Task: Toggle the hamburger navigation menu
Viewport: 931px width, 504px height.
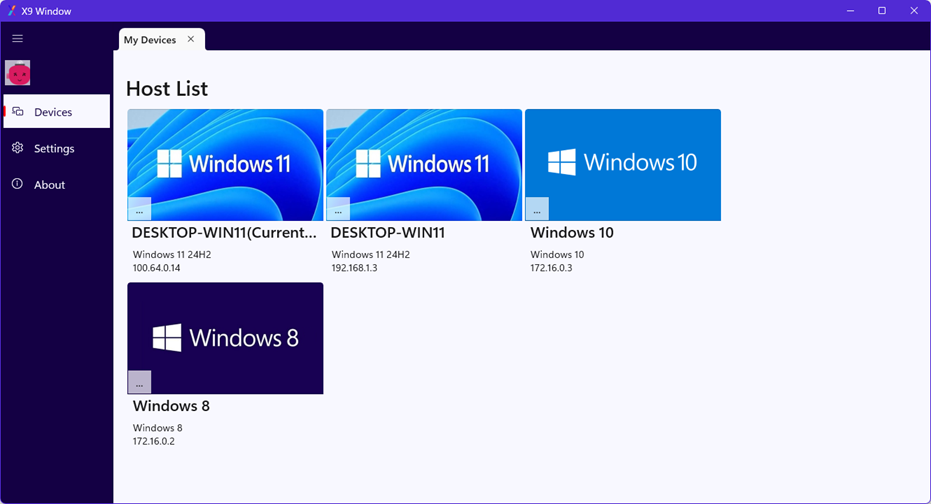Action: pos(17,39)
